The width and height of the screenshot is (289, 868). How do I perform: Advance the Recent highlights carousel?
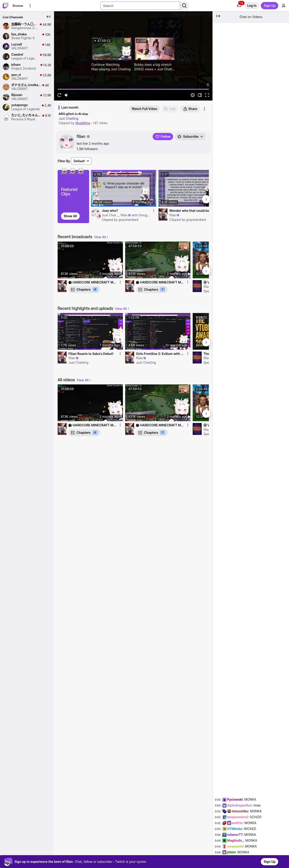coord(206,342)
